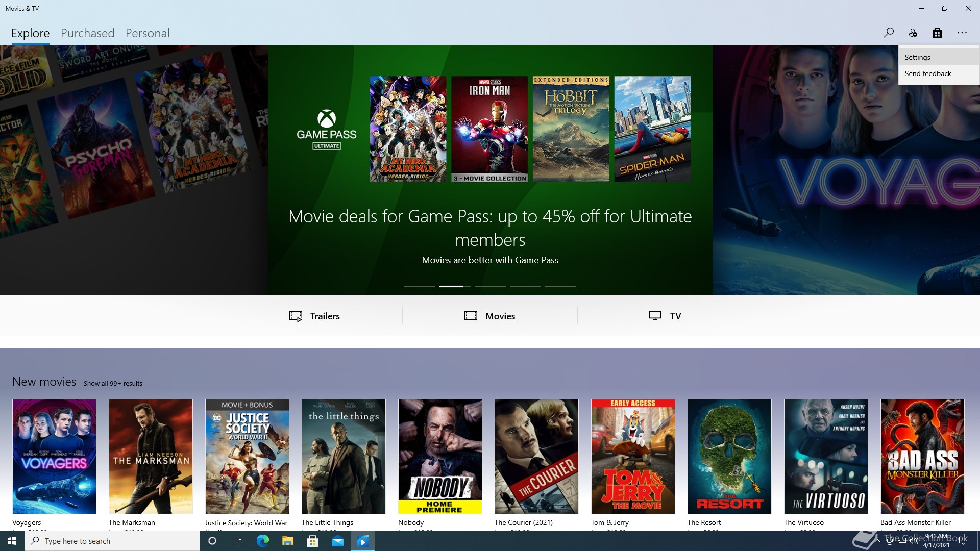
Task: Open Bad Ass Monster Killer poster
Action: point(922,457)
